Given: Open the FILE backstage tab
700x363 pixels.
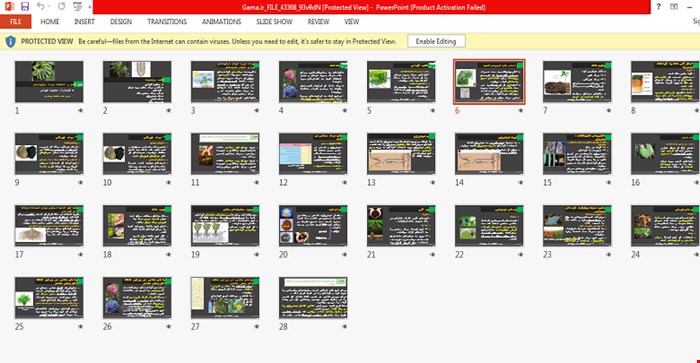Looking at the screenshot, I should 16,21.
